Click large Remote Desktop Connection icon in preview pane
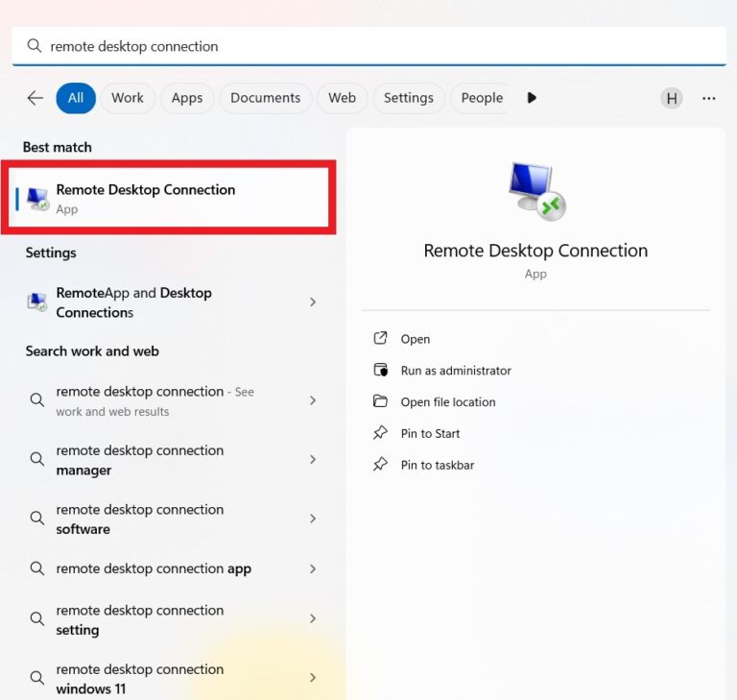Screen dimensions: 737x700 tap(536, 191)
